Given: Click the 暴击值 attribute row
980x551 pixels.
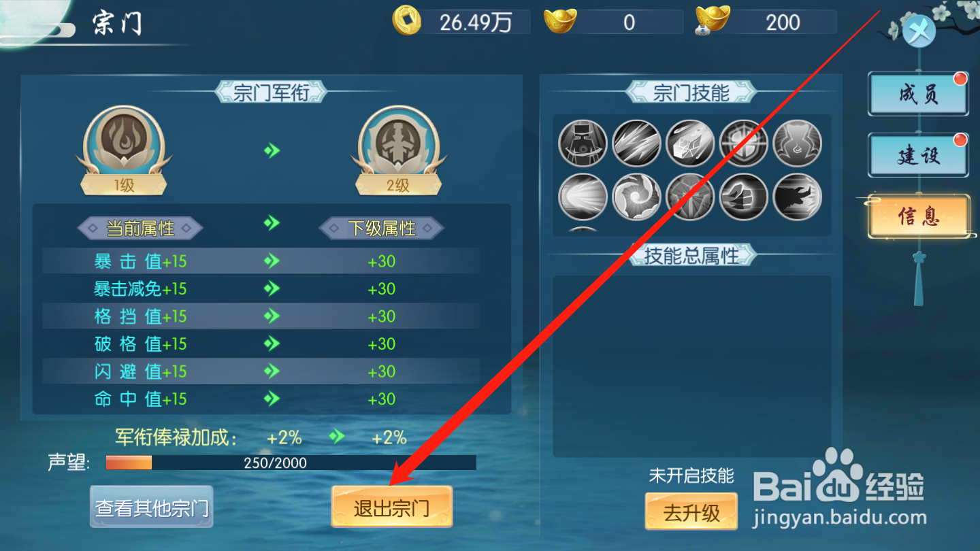Looking at the screenshot, I should pyautogui.click(x=261, y=261).
